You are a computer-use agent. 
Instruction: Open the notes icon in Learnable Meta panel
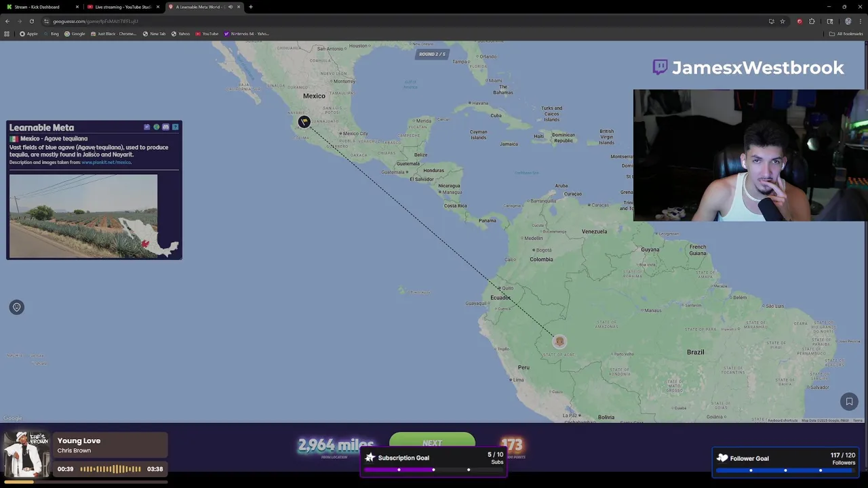click(x=147, y=127)
